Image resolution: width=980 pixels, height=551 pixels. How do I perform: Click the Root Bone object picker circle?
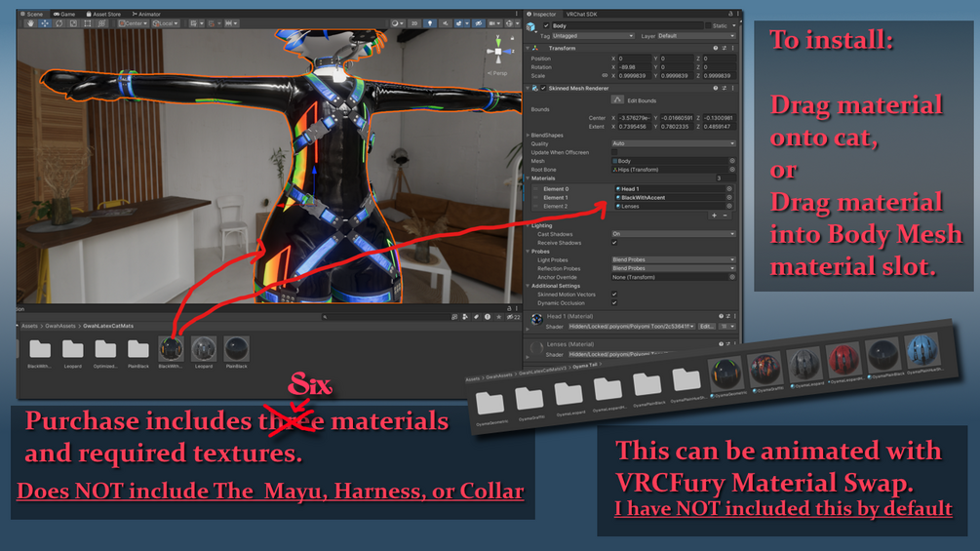click(732, 170)
